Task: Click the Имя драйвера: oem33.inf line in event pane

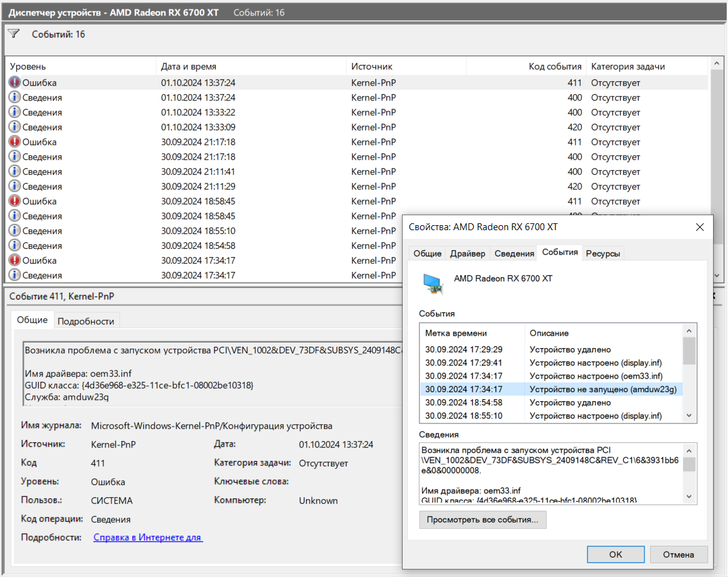Action: click(x=78, y=374)
